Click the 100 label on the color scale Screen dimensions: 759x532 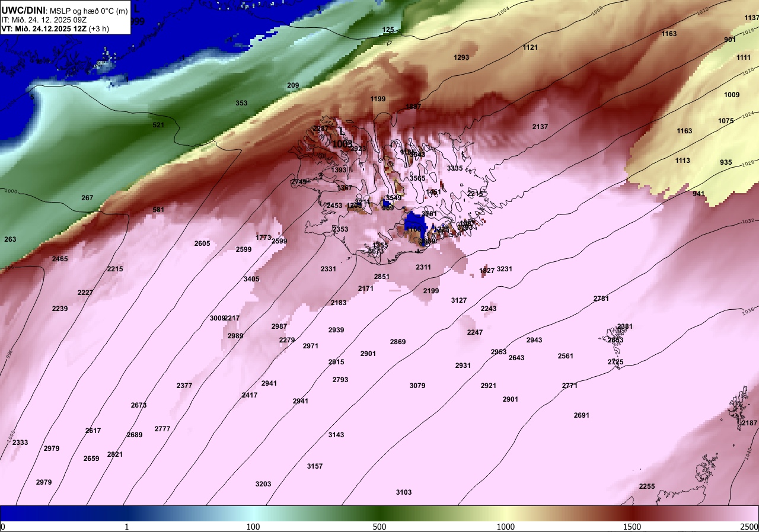[253, 527]
